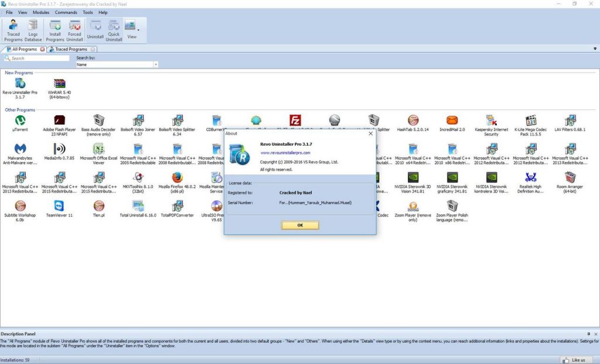Click the Quick Uninstall toolbar button
Screen dimensions: 600x364
pyautogui.click(x=114, y=30)
